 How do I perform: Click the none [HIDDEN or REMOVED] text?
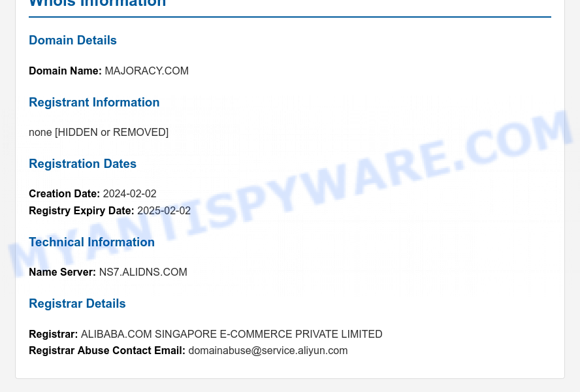pyautogui.click(x=99, y=132)
